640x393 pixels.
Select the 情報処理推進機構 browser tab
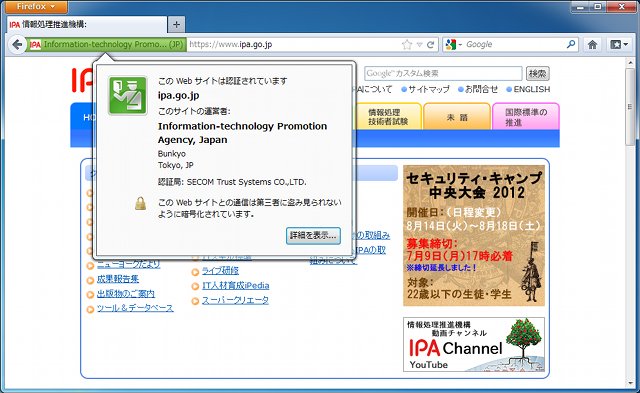[x=87, y=24]
